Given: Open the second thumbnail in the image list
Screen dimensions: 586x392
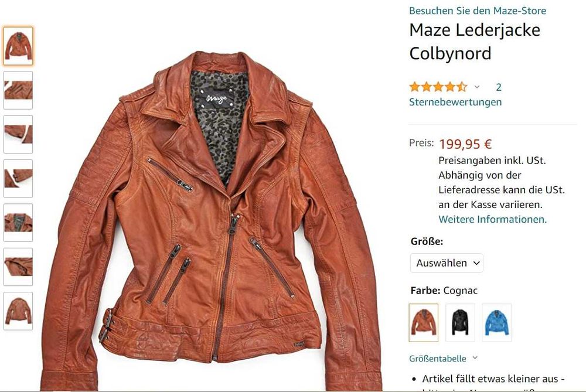Looking at the screenshot, I should click(18, 90).
